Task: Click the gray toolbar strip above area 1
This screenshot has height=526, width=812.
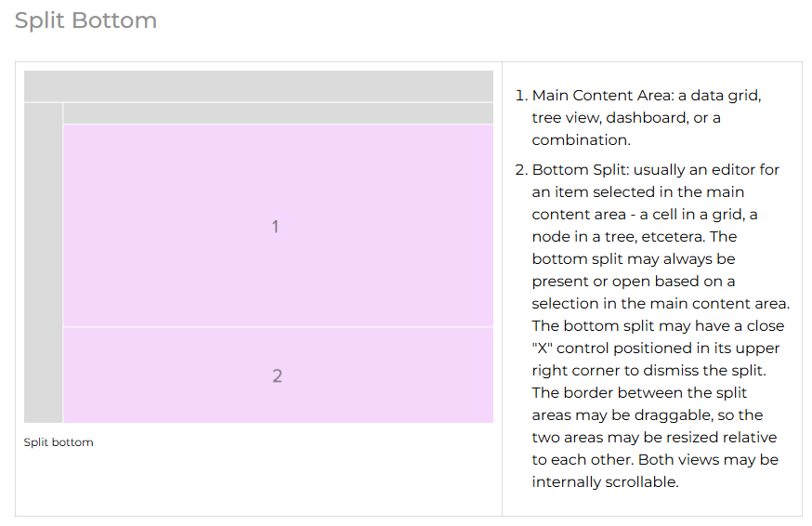Action: tap(278, 113)
